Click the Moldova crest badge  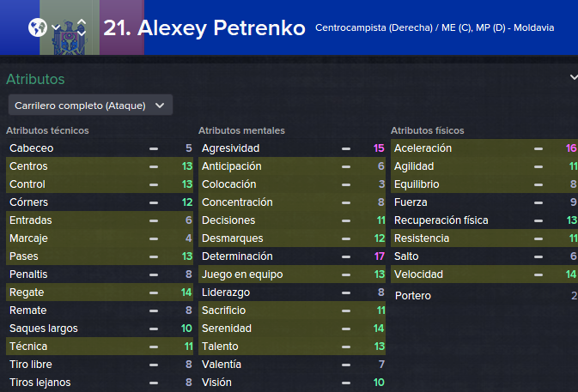click(70, 38)
